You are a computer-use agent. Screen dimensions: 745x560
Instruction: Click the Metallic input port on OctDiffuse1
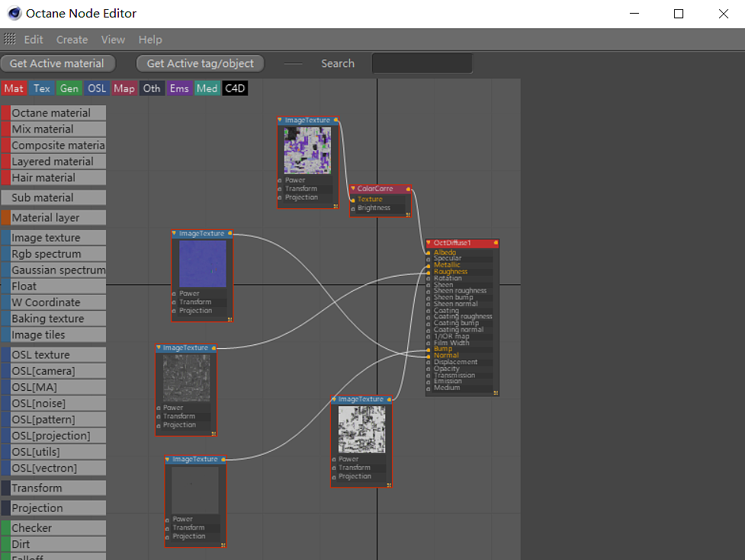428,266
